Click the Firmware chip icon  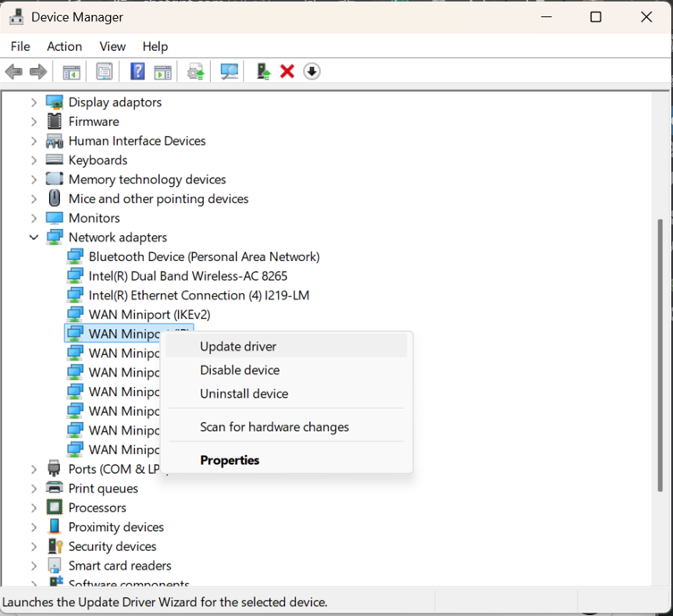coord(55,122)
